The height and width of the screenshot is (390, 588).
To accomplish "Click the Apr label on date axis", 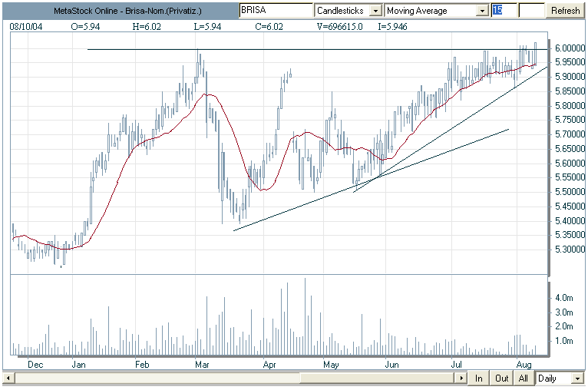I will point(269,364).
